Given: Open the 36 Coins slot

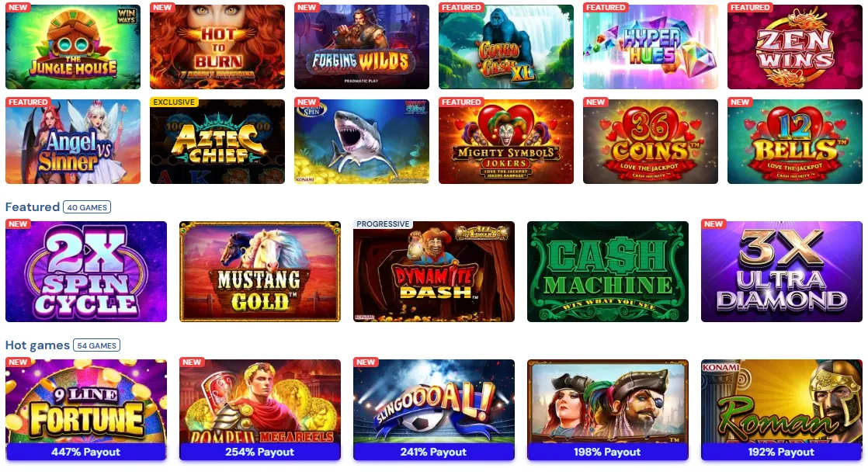Looking at the screenshot, I should [651, 142].
